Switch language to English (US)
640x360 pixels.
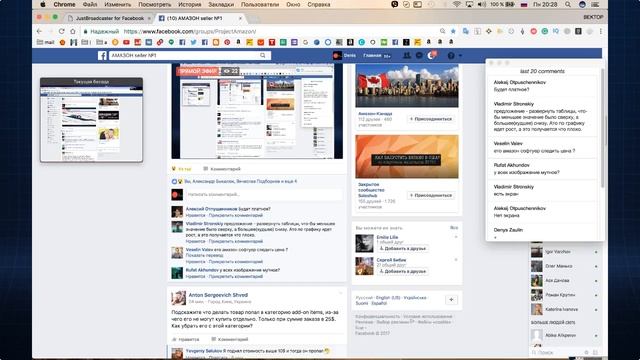(x=388, y=298)
